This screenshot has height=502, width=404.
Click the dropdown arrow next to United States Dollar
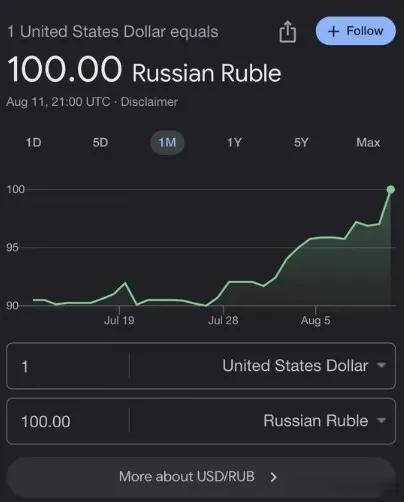point(381,365)
